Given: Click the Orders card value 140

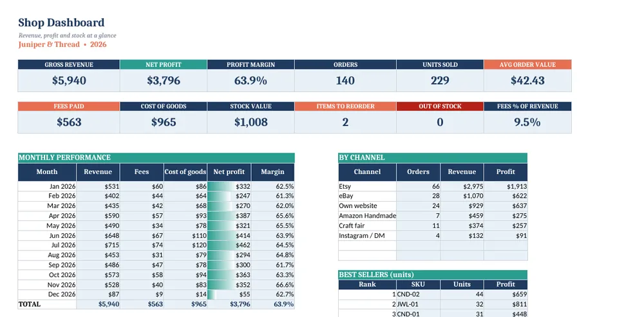Looking at the screenshot, I should (x=345, y=81).
